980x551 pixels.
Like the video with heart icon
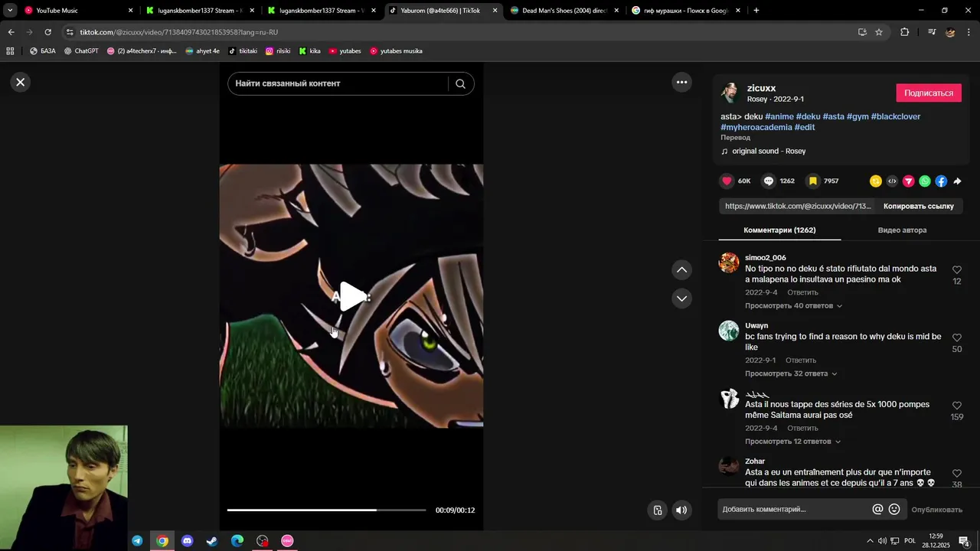tap(727, 181)
